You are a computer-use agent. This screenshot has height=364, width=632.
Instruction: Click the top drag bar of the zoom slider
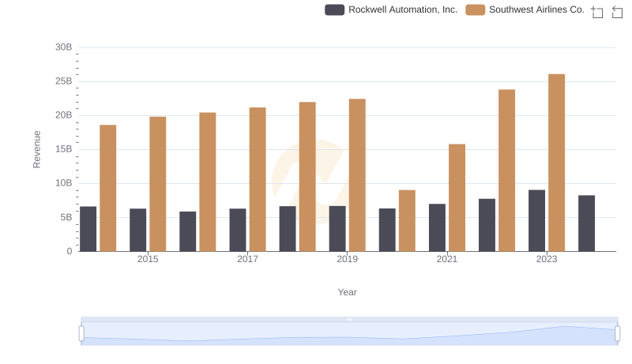coord(349,319)
